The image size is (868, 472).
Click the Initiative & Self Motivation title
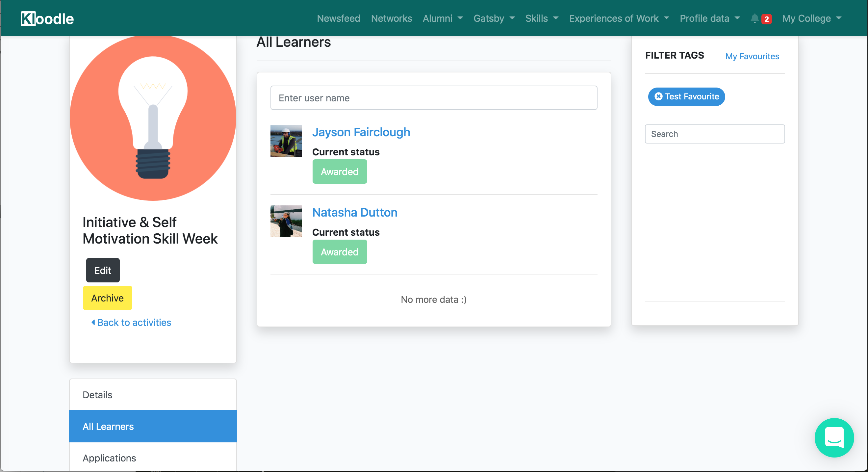click(150, 230)
